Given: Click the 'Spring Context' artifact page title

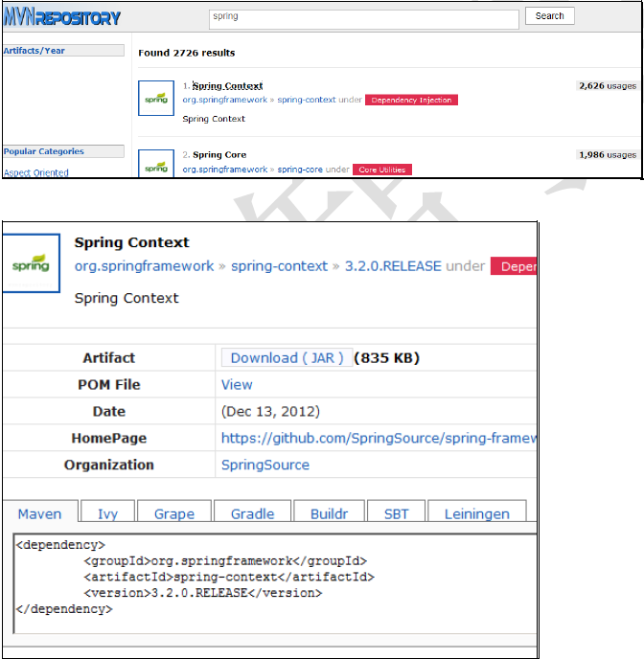Looking at the screenshot, I should point(131,242).
